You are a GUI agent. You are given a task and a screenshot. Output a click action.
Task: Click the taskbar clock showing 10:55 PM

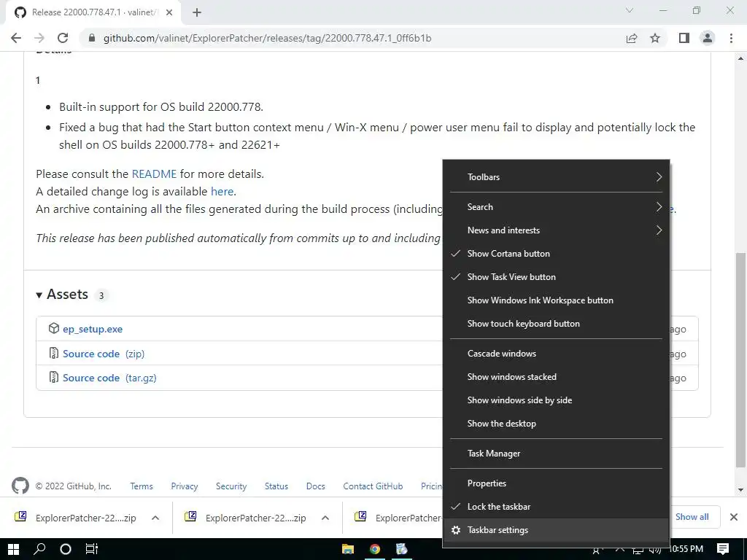(686, 549)
